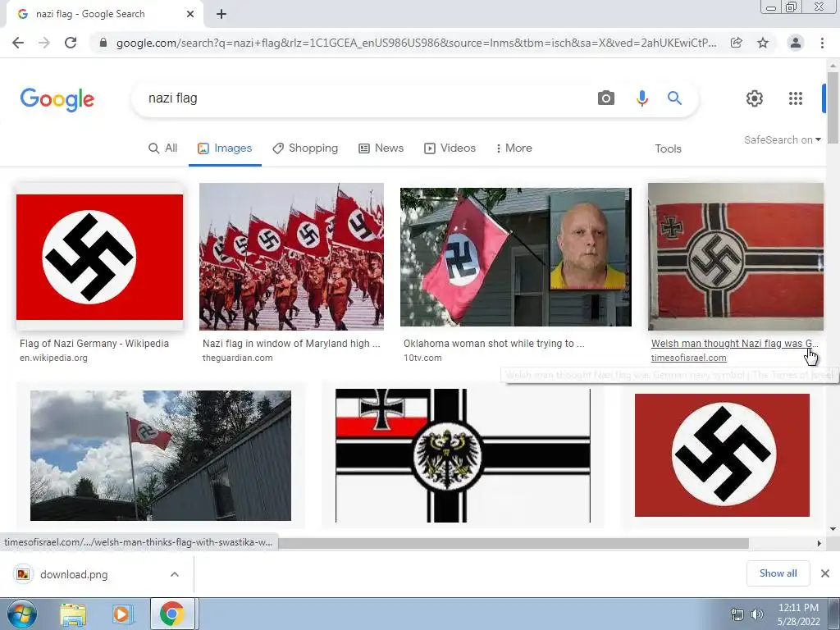
Task: Expand the download.png options chevron
Action: [x=175, y=574]
